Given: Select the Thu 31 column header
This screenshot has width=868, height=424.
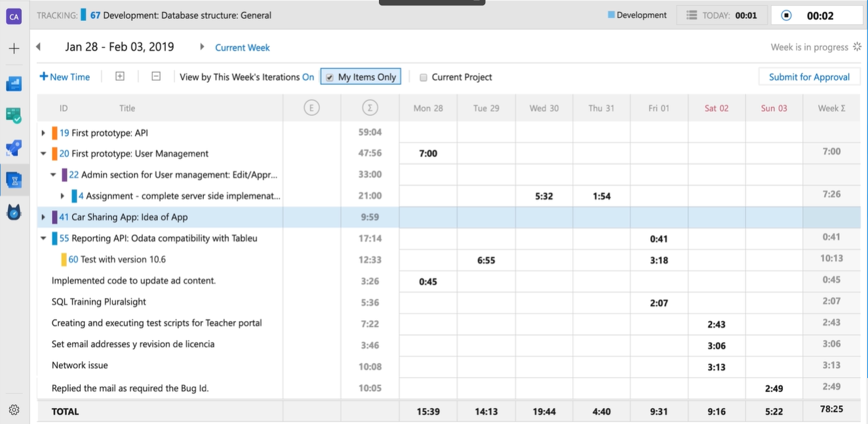Looking at the screenshot, I should (601, 108).
